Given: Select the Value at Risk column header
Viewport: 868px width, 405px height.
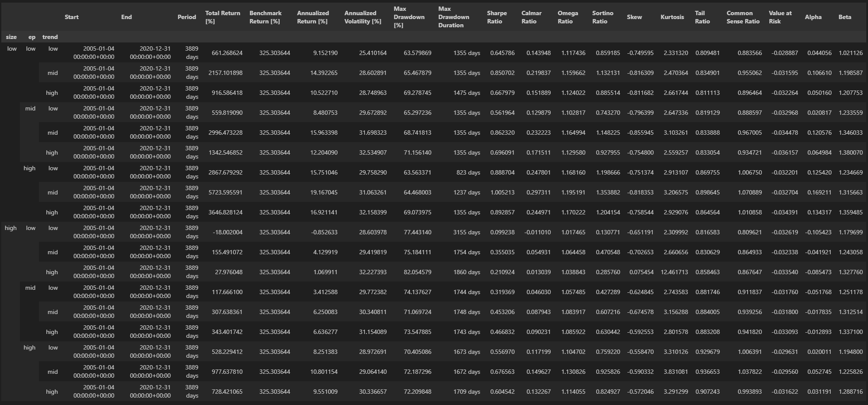Looking at the screenshot, I should point(780,17).
